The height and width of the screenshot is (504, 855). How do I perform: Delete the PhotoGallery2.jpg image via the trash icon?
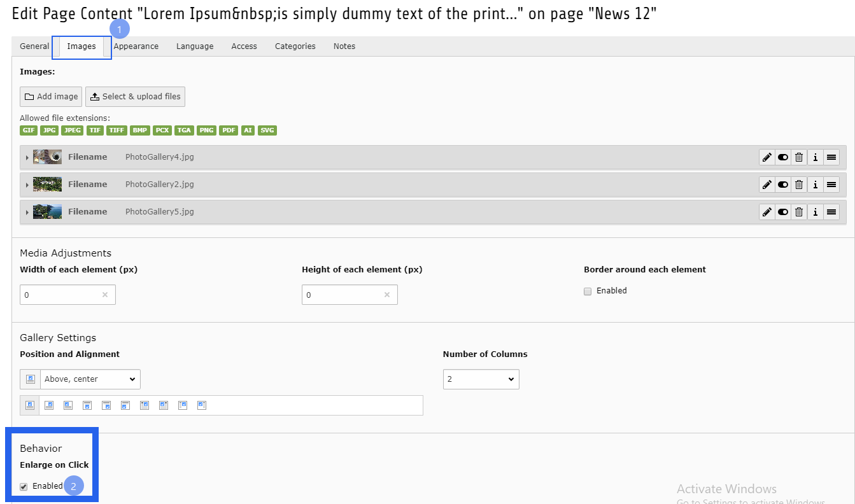tap(799, 185)
